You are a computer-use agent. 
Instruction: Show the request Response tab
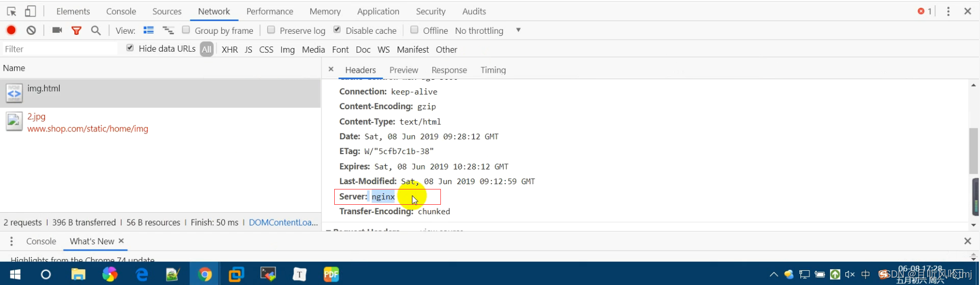pyautogui.click(x=449, y=70)
